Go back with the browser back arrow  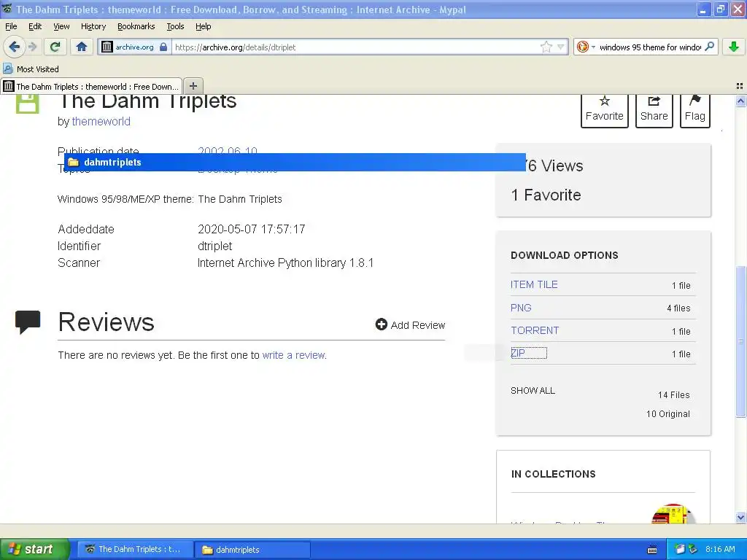(x=15, y=47)
